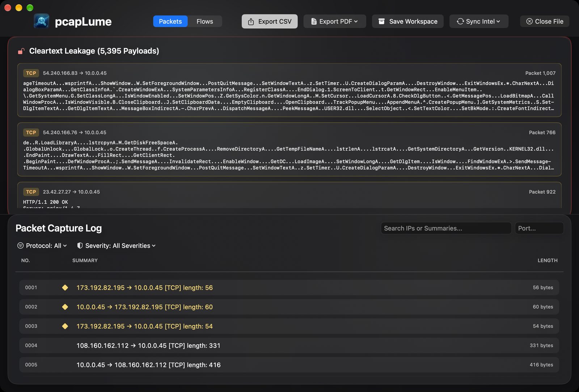Click the Export CSV button

pyautogui.click(x=270, y=21)
